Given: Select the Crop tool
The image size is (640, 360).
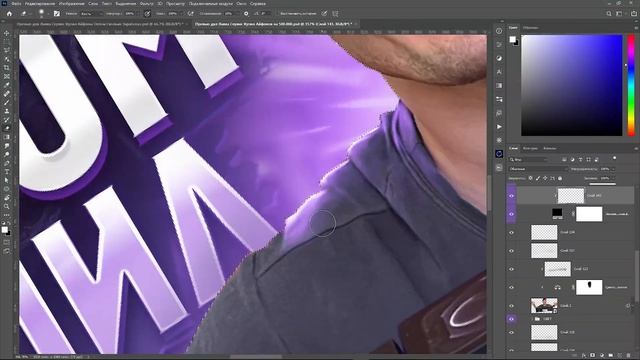Looking at the screenshot, I should point(7,68).
